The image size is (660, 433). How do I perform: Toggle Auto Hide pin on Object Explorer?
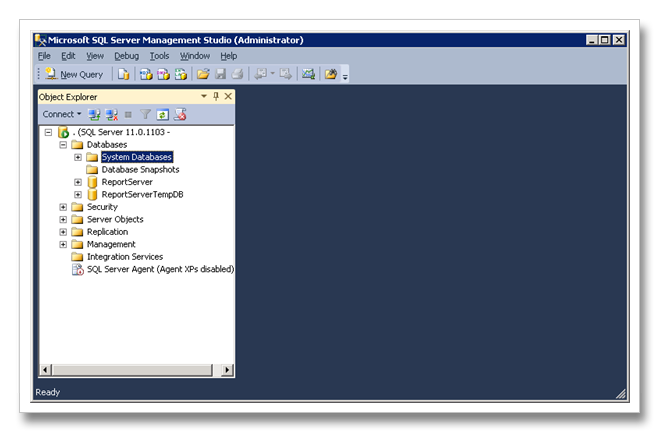click(x=216, y=96)
